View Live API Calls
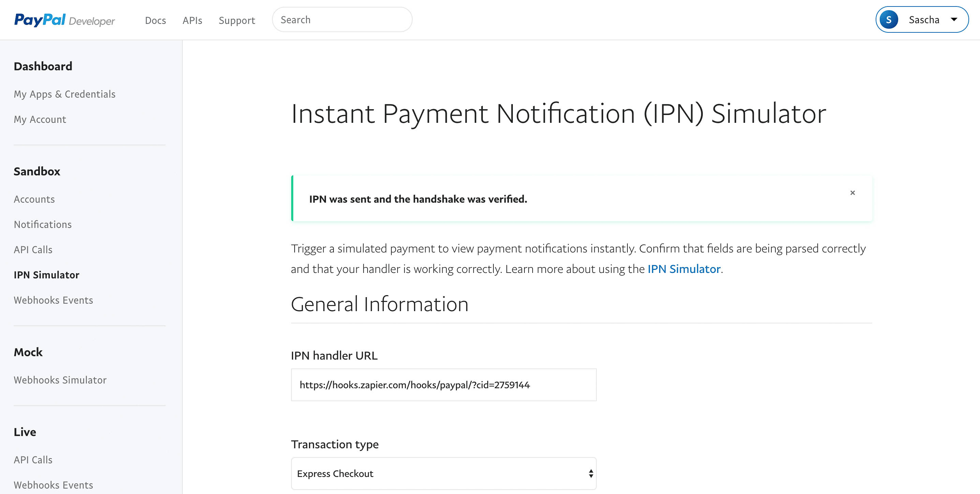 (x=33, y=460)
